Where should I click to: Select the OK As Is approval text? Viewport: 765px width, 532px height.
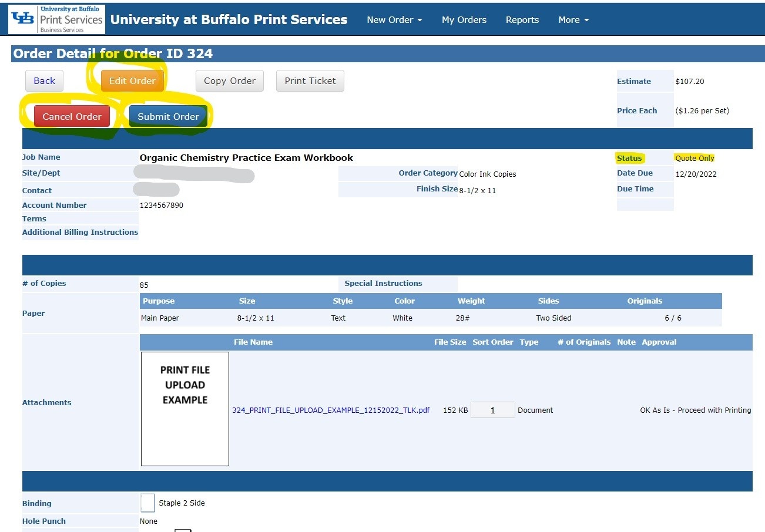pos(695,410)
